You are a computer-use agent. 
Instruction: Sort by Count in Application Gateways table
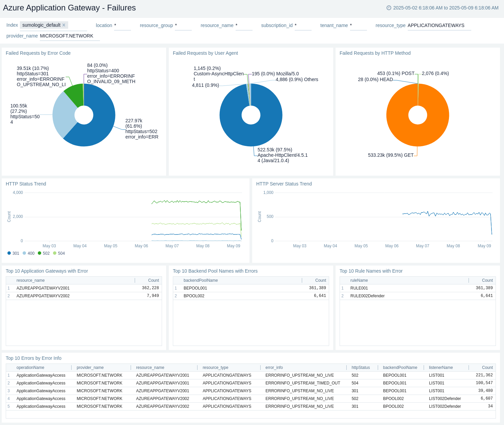pos(153,280)
